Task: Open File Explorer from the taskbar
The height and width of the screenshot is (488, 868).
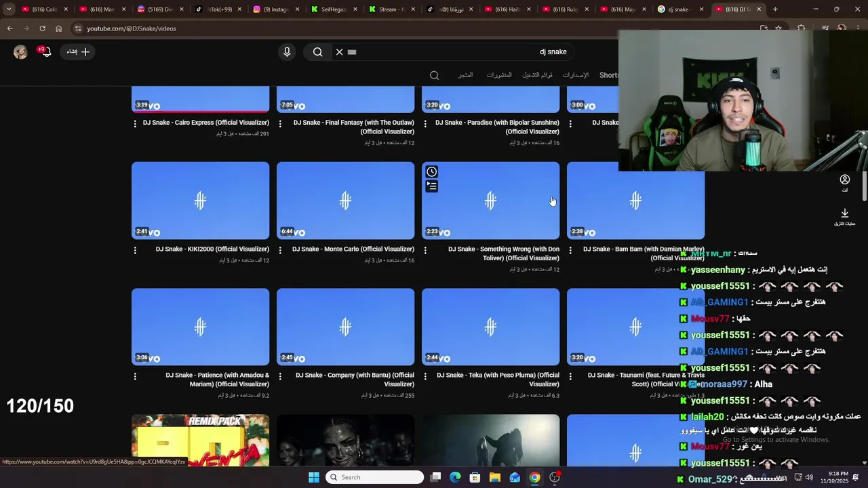Action: [x=495, y=477]
